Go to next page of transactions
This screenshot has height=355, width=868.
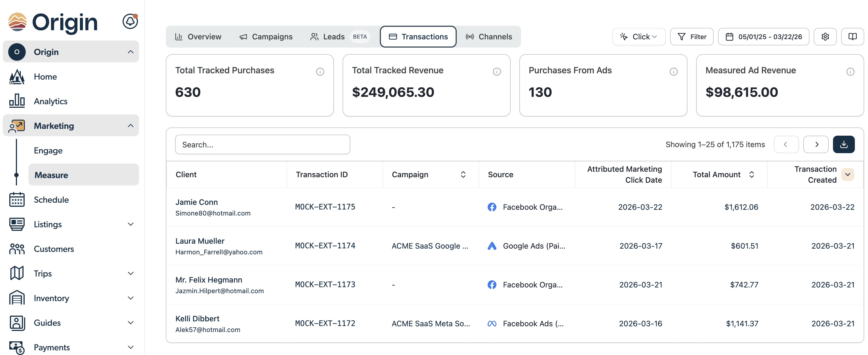coord(816,144)
